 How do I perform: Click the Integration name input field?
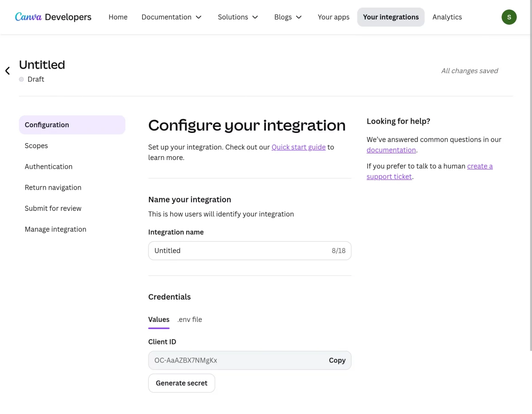[250, 250]
